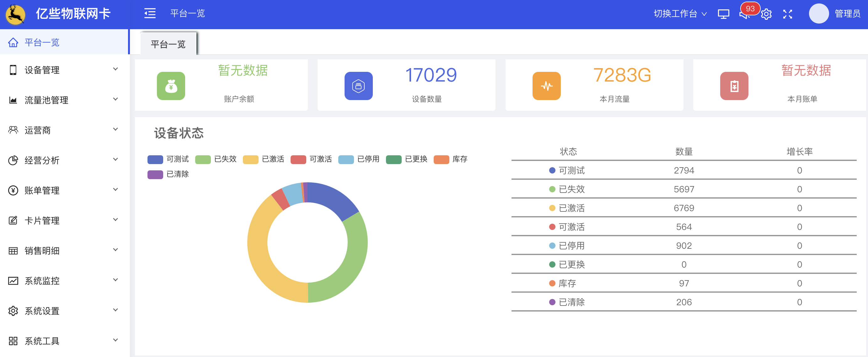Click the 平台一览 breadcrumb in header

click(x=188, y=13)
